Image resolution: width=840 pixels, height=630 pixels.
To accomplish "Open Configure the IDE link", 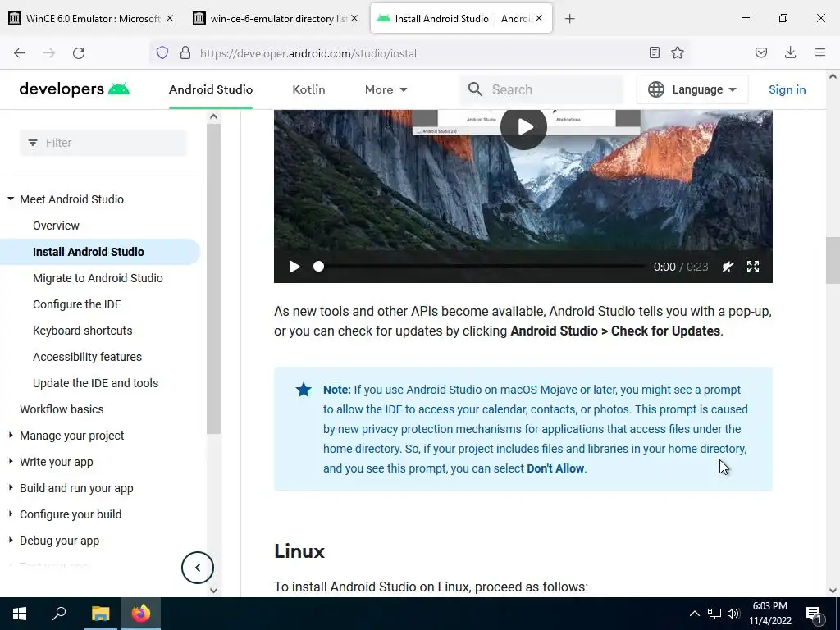I will (x=76, y=304).
